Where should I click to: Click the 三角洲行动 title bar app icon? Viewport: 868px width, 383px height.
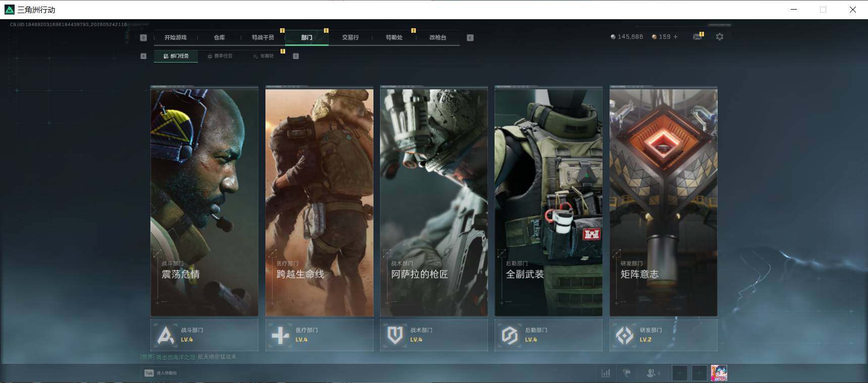coord(9,10)
